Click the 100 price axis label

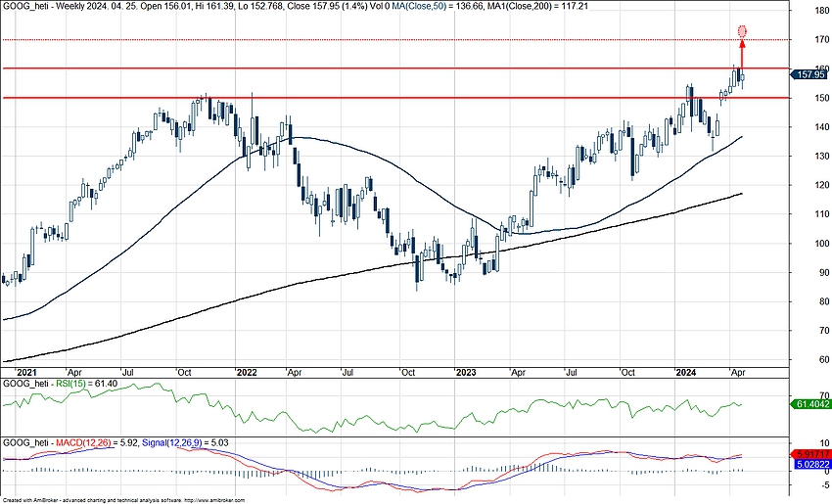coord(823,244)
